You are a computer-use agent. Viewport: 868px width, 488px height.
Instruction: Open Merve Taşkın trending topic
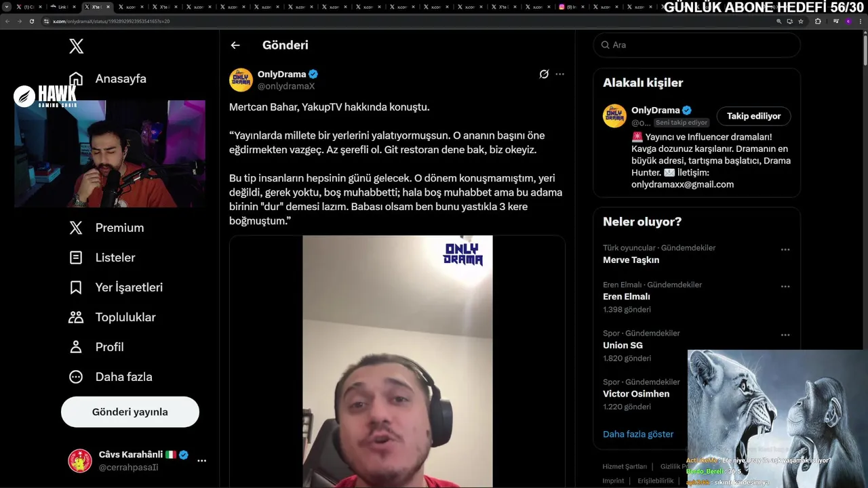(x=631, y=260)
